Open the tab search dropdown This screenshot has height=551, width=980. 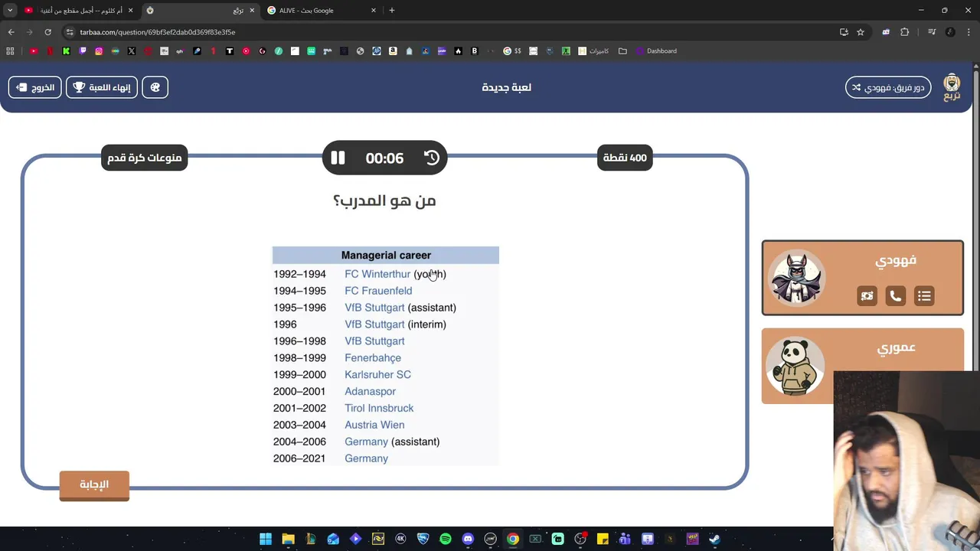pos(10,11)
